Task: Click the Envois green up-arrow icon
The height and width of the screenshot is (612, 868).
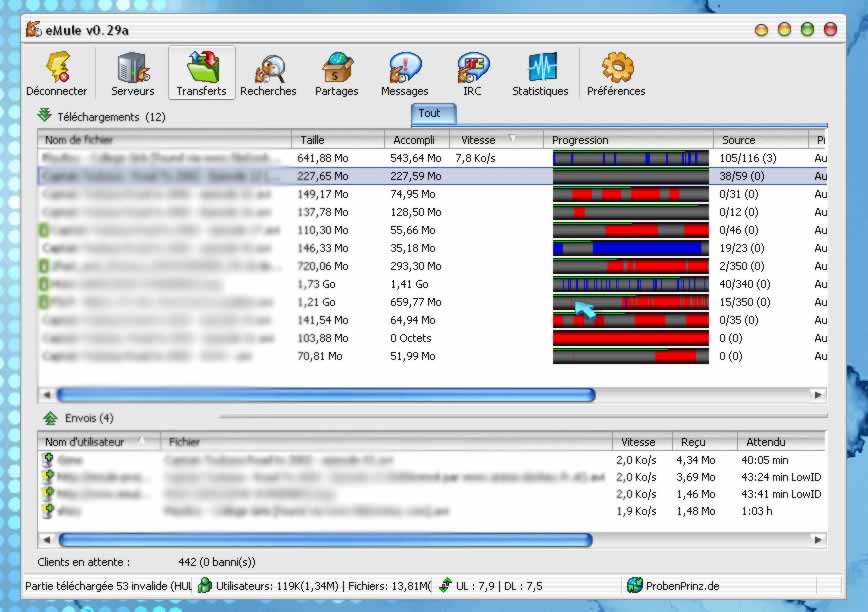Action: [x=50, y=418]
